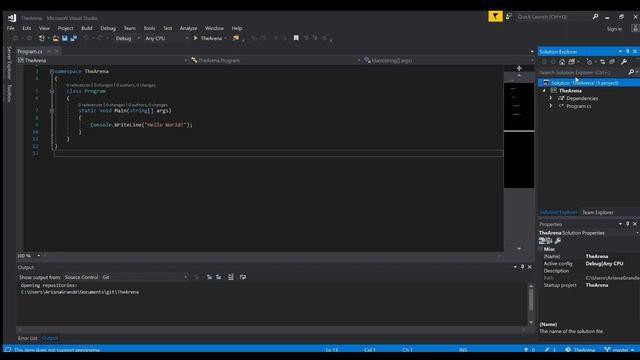Viewport: 640px width, 360px height.
Task: Open the Debug configuration dropdown
Action: [127, 38]
